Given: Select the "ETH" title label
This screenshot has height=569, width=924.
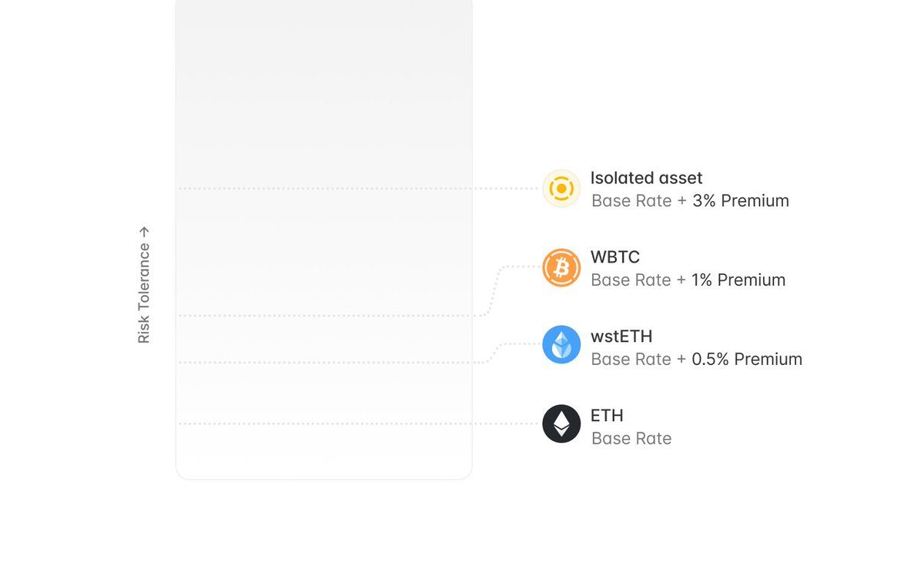Looking at the screenshot, I should (x=607, y=416).
